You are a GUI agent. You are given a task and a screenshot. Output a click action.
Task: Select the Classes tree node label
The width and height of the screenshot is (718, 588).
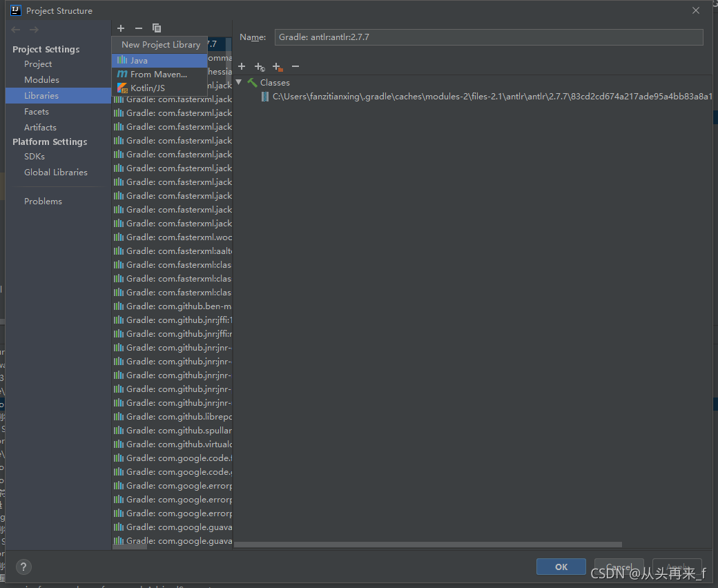pos(275,83)
